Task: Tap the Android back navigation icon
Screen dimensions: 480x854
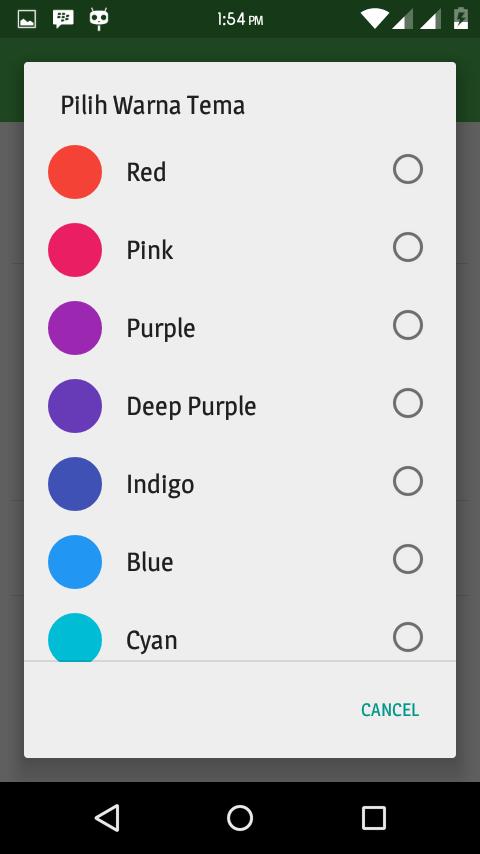Action: point(107,818)
